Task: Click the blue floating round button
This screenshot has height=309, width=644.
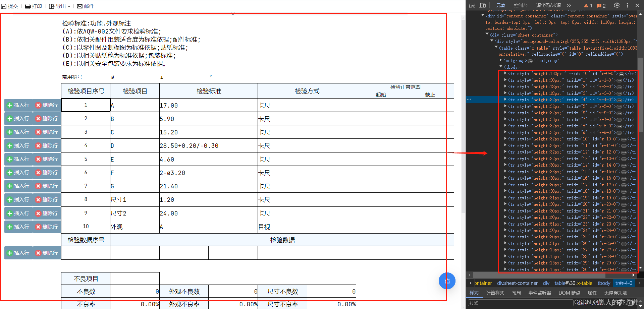Action: click(447, 281)
